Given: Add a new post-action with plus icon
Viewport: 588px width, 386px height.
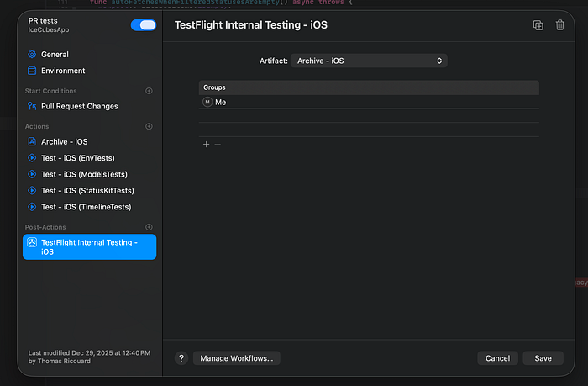Looking at the screenshot, I should [149, 227].
